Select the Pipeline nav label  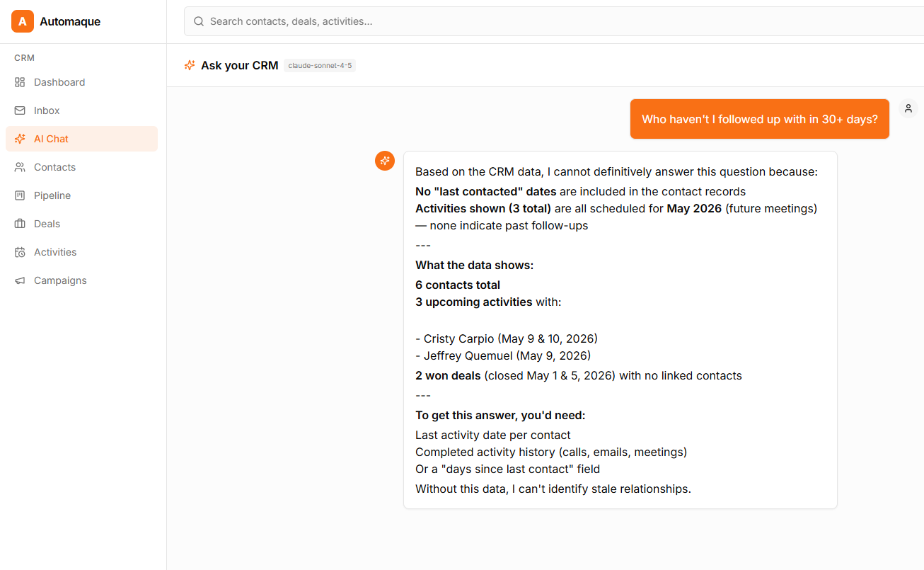(52, 195)
